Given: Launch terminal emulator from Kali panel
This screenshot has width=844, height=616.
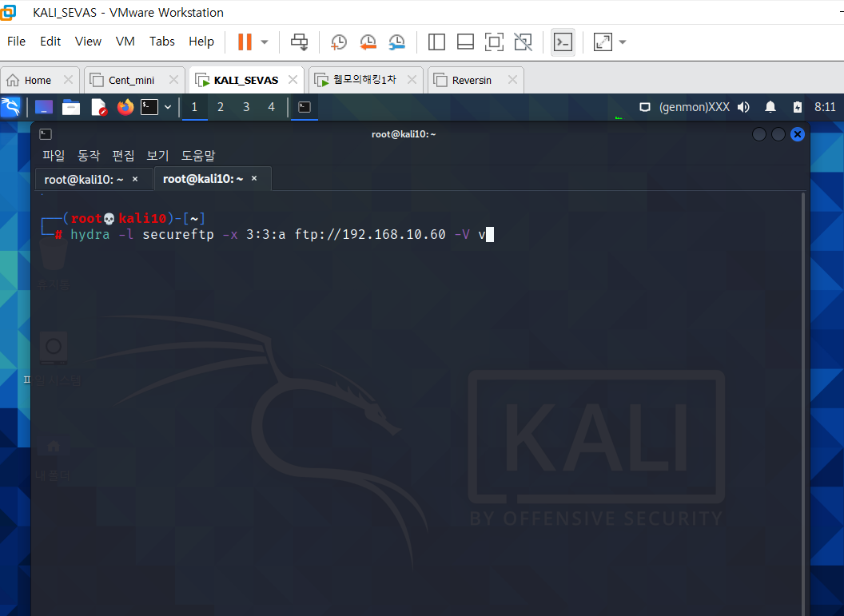Looking at the screenshot, I should [149, 107].
